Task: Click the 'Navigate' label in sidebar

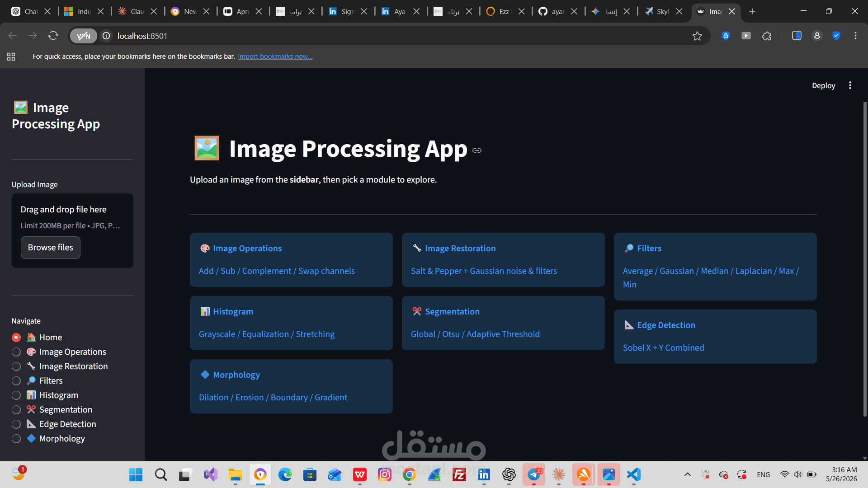Action: pos(26,321)
